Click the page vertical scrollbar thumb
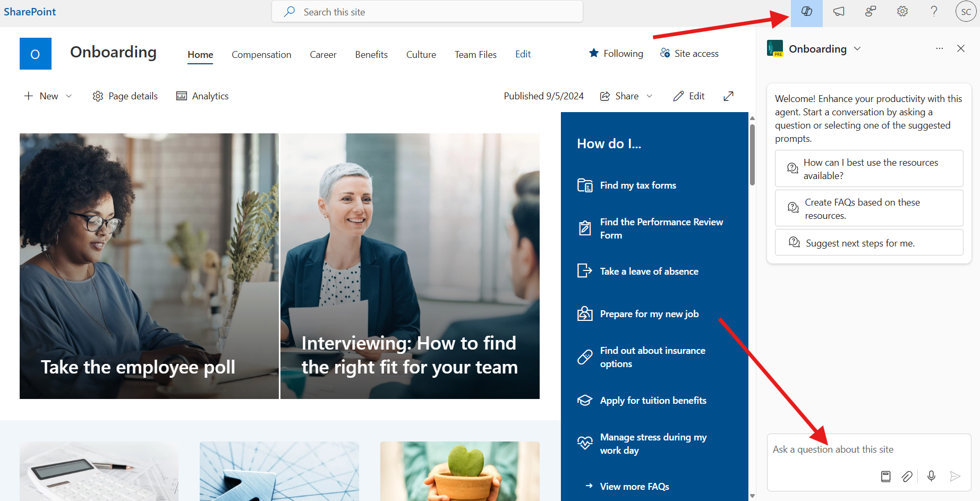980x501 pixels. 752,154
